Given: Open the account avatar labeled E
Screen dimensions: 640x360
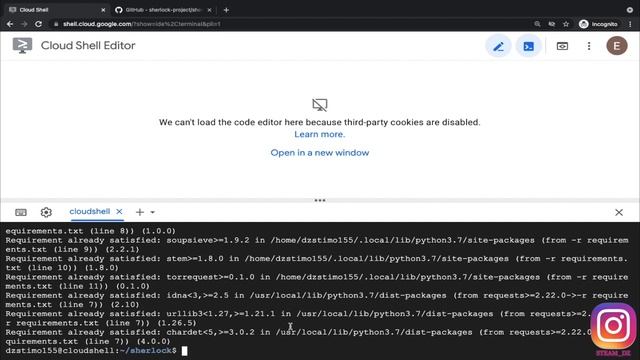Looking at the screenshot, I should 616,46.
